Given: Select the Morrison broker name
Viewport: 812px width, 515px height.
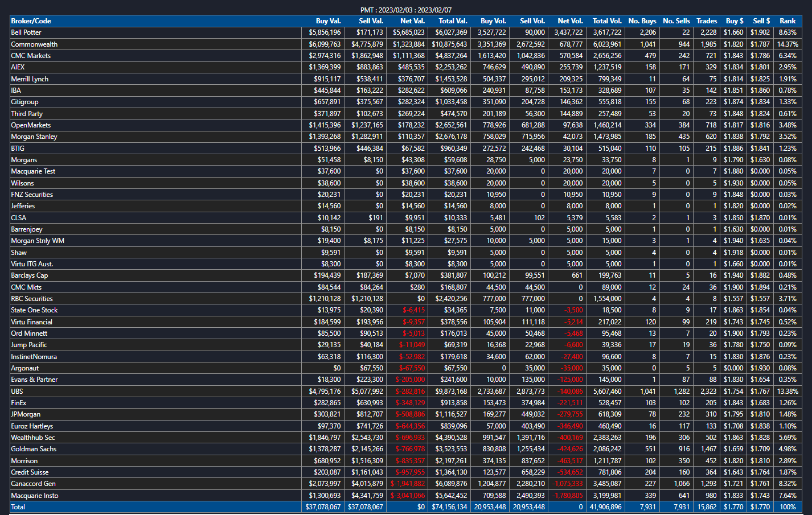Looking at the screenshot, I should pyautogui.click(x=24, y=461).
